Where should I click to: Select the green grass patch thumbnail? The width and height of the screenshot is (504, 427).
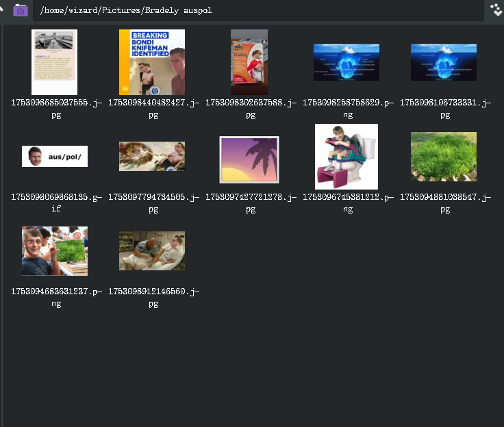[444, 157]
